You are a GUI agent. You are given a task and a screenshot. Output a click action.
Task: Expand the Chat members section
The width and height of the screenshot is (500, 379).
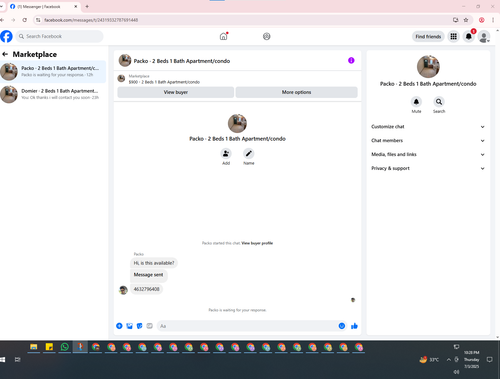click(428, 141)
